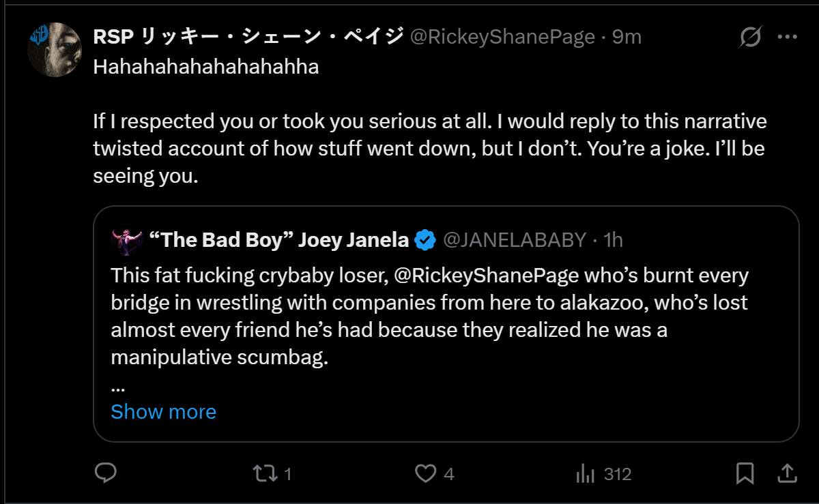Click the RSP display name
819x504 pixels.
pyautogui.click(x=248, y=37)
